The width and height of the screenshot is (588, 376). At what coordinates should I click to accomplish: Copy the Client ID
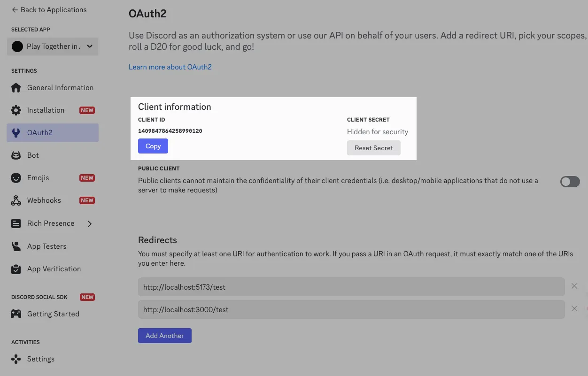click(153, 146)
